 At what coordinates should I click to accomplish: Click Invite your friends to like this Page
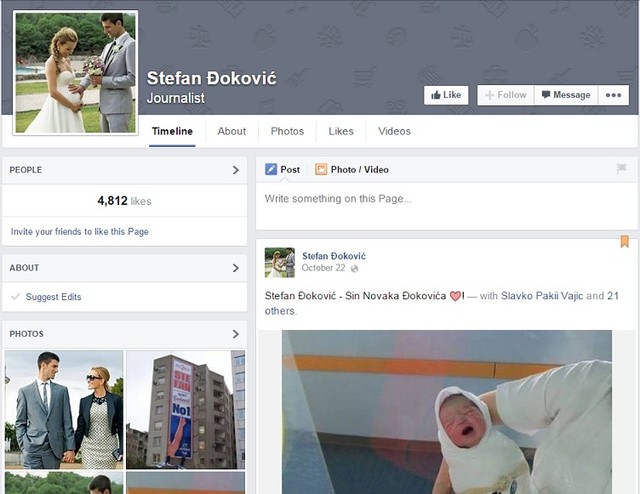(80, 231)
